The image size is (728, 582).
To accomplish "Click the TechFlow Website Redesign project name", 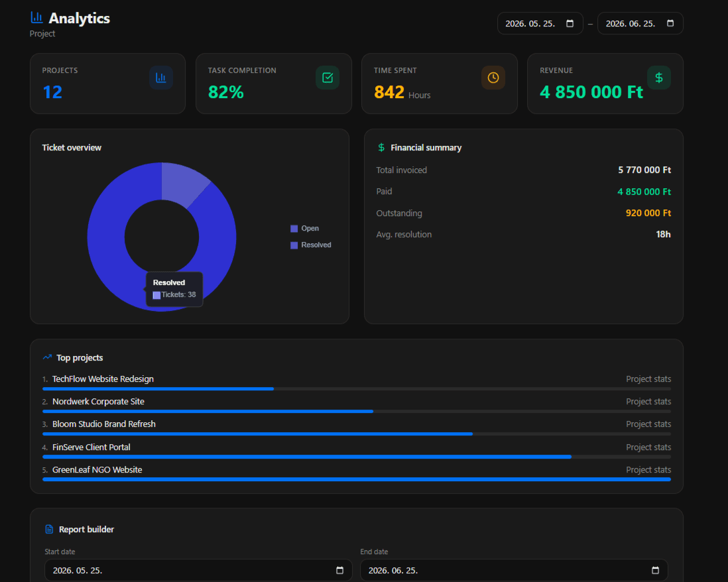I will (x=103, y=378).
